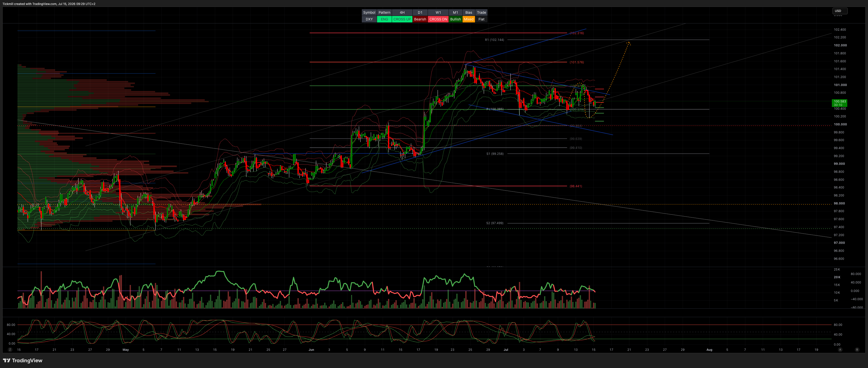Click the Jul label on time axis

pyautogui.click(x=506, y=350)
